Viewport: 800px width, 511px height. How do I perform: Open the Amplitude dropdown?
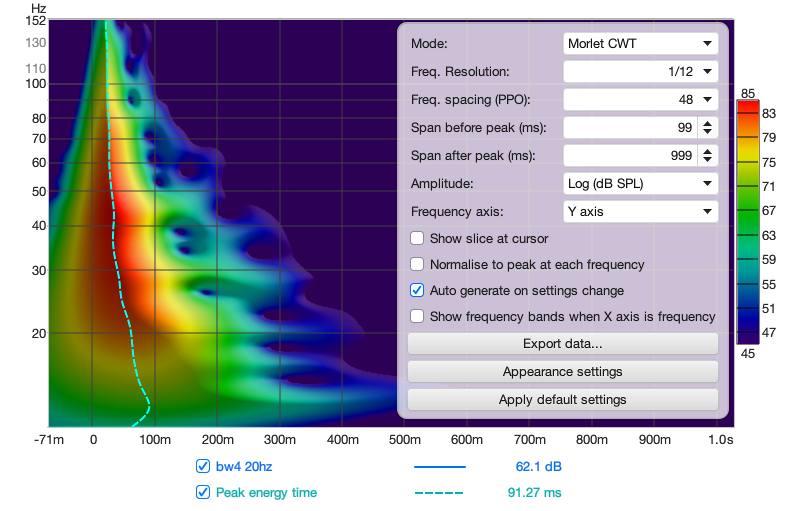tap(640, 184)
